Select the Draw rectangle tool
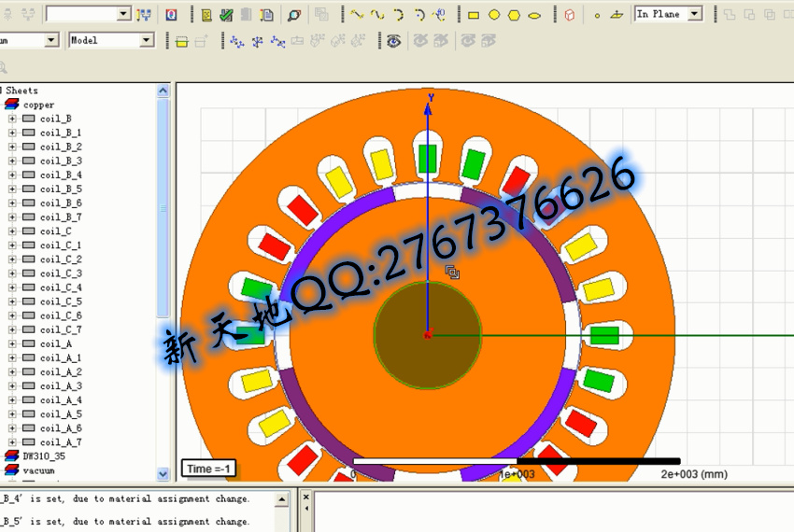This screenshot has width=794, height=532. click(x=474, y=15)
